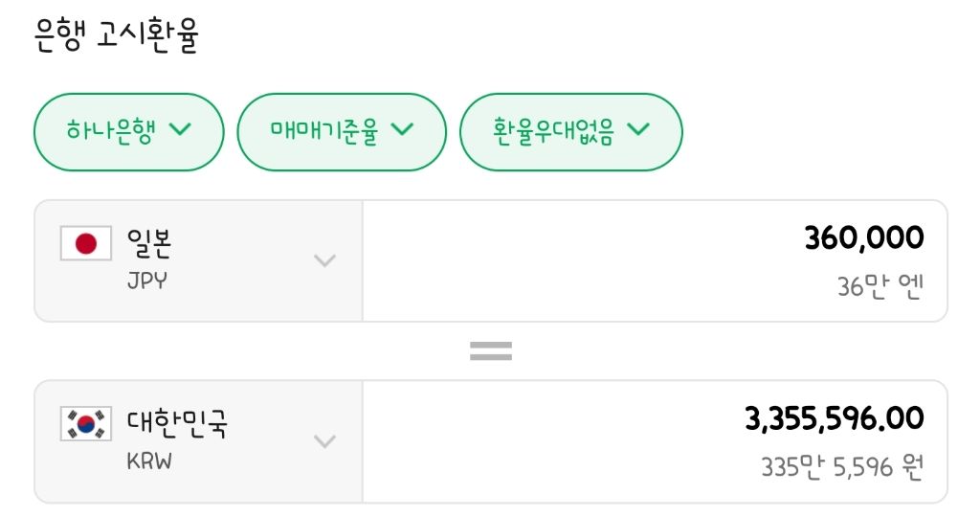Viewport: 980px width, 517px height.
Task: Select the 일본 country label
Action: pos(149,243)
